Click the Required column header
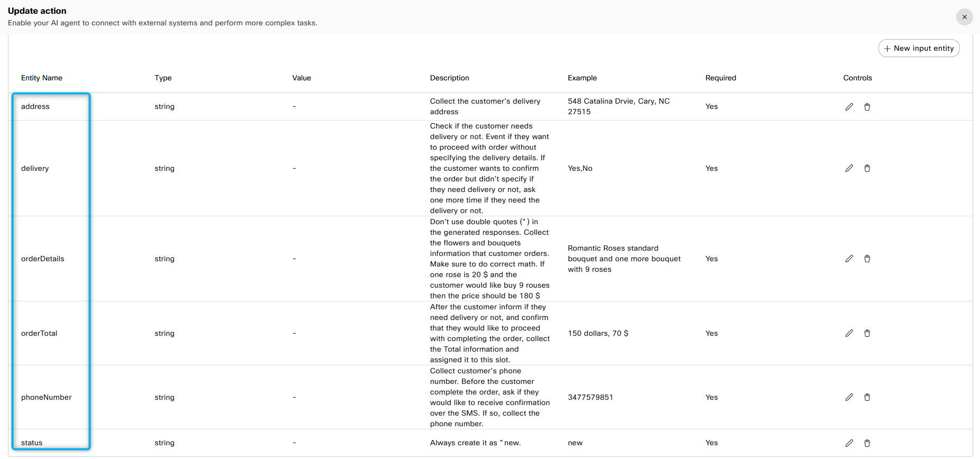This screenshot has width=980, height=459. (721, 78)
